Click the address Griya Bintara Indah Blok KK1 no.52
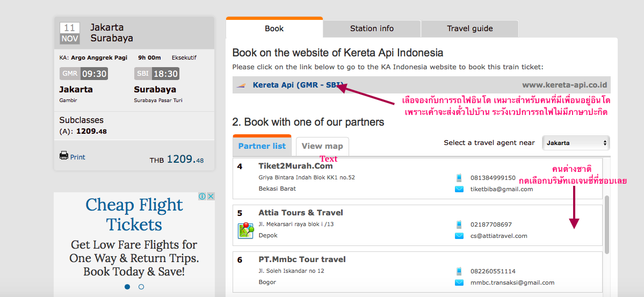 (307, 177)
